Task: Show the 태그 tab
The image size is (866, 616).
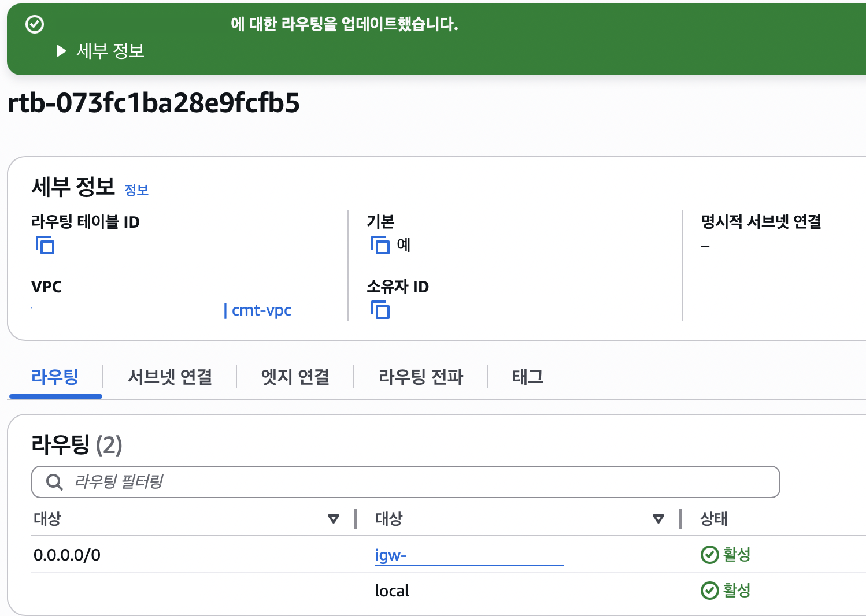Action: point(527,377)
